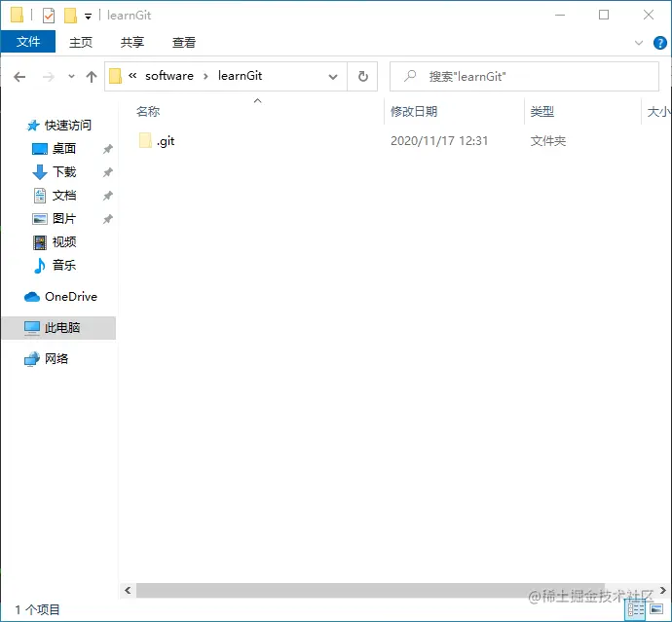Click the New folder quick access icon

pos(70,16)
